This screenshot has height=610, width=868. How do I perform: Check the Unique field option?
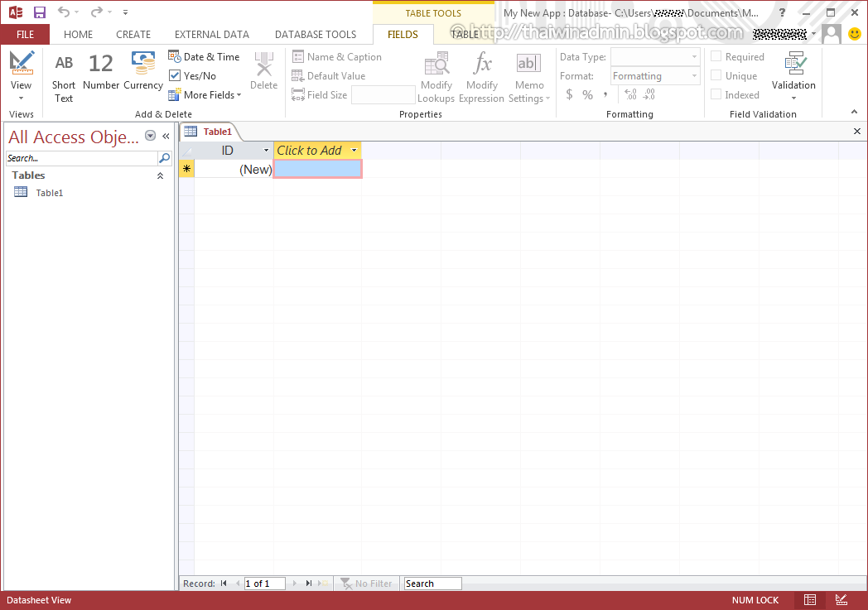pos(716,75)
